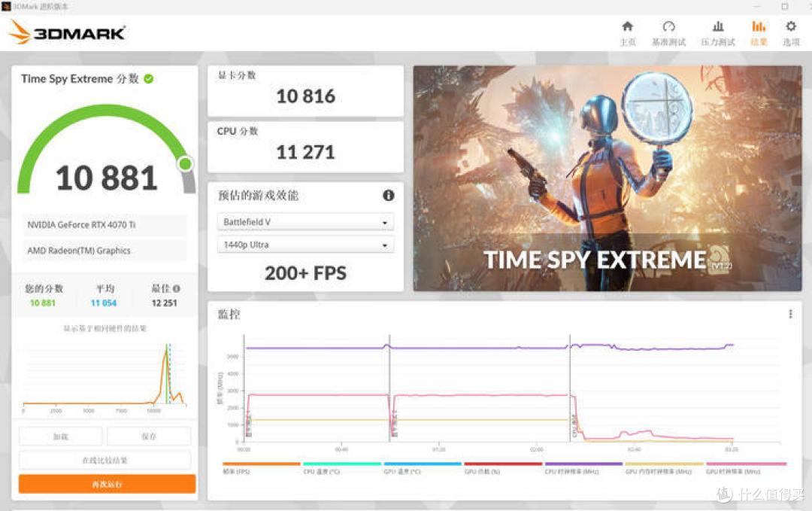Open the 基准测试 benchmarks tab
Image resolution: width=812 pixels, height=511 pixels.
tap(668, 33)
